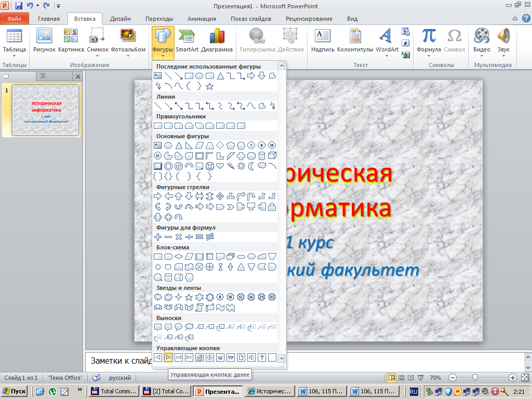Viewport: 532px width, 399px height.
Task: Click the Windows Пуск start button
Action: pos(14,391)
